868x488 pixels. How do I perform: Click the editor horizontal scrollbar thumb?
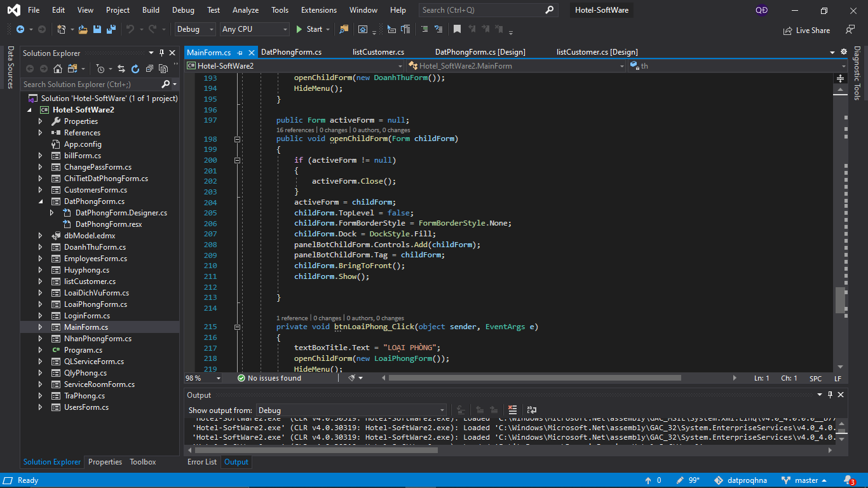[x=534, y=378]
